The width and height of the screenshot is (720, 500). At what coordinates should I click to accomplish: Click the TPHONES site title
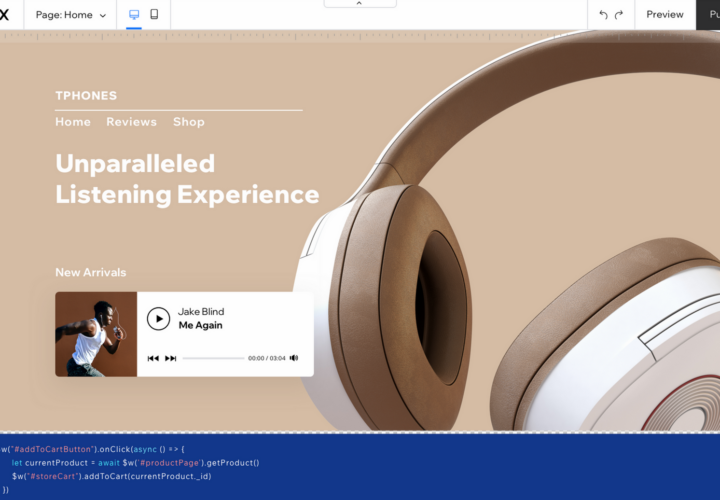pyautogui.click(x=86, y=96)
